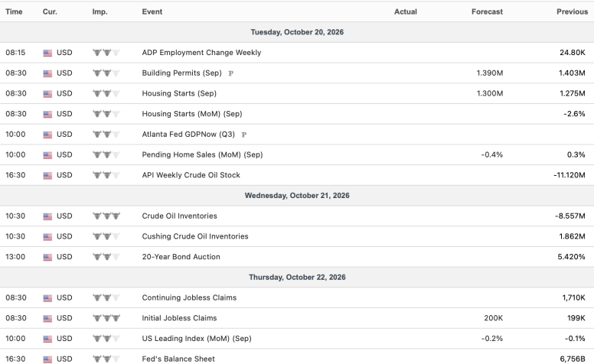Open API Weekly Crude Oil Stock event
This screenshot has height=364, width=594.
point(191,175)
